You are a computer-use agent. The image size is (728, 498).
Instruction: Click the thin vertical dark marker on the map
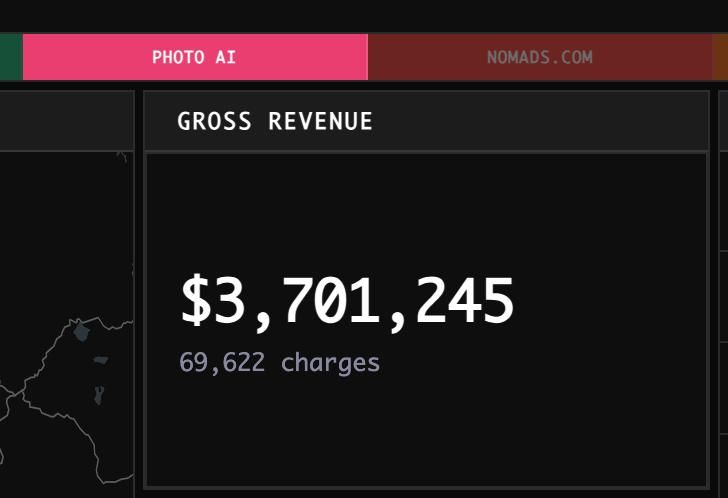tap(99, 394)
